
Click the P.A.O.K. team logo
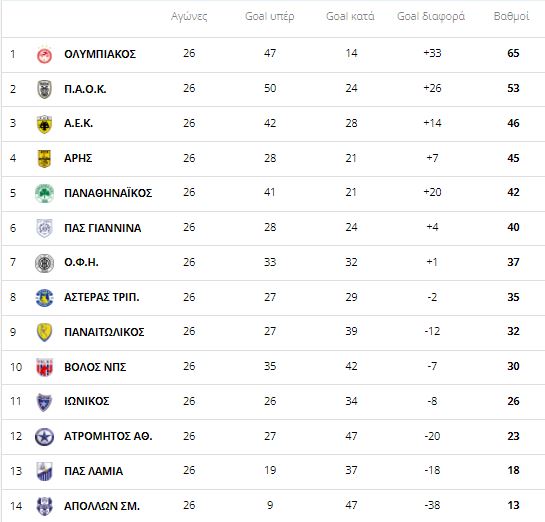pyautogui.click(x=44, y=89)
